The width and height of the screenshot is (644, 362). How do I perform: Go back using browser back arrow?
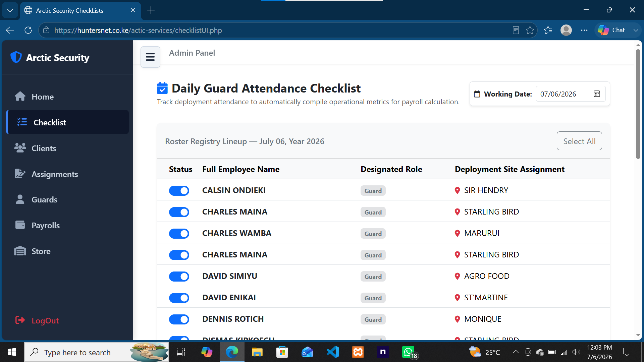[10, 30]
